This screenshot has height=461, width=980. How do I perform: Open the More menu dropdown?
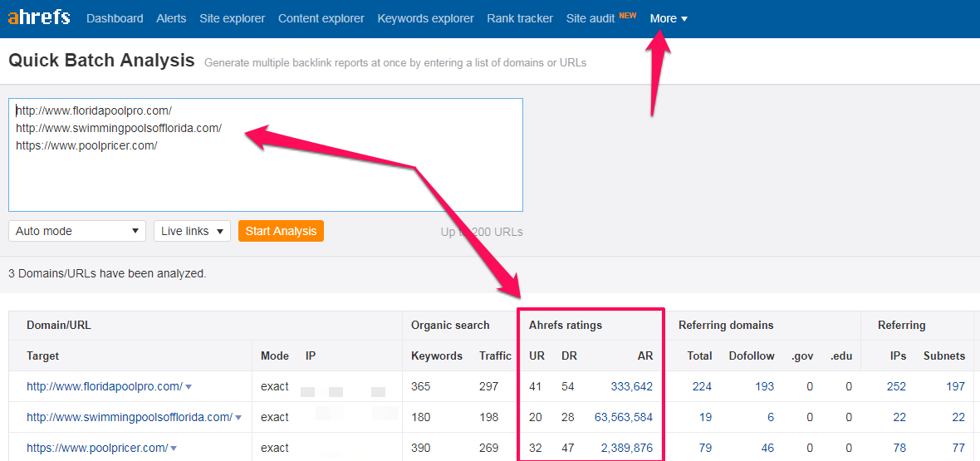click(x=669, y=18)
